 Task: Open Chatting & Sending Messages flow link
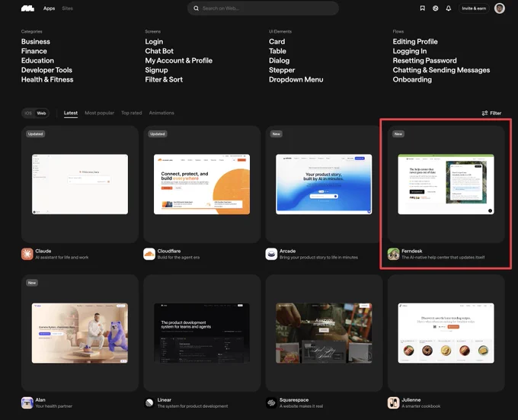[x=441, y=70]
